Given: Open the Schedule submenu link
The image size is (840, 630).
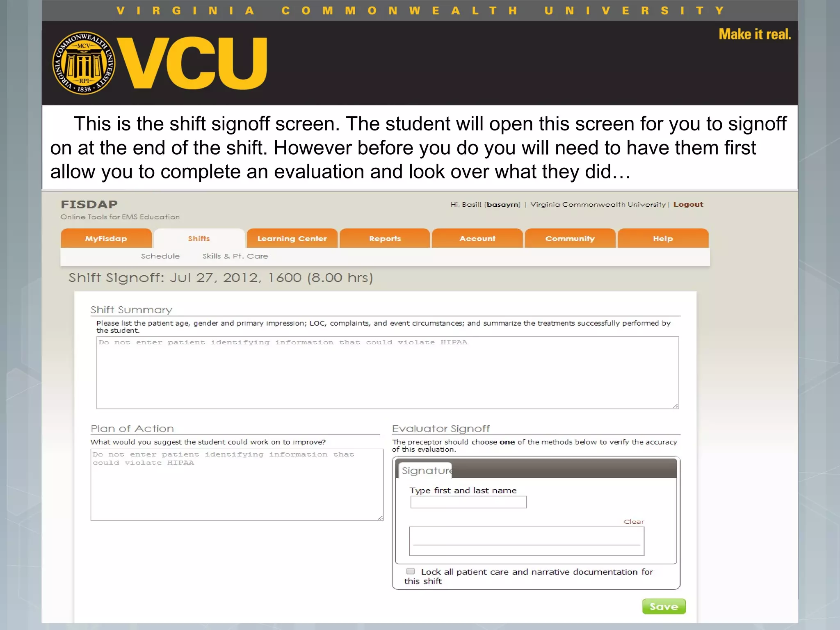Looking at the screenshot, I should (160, 256).
